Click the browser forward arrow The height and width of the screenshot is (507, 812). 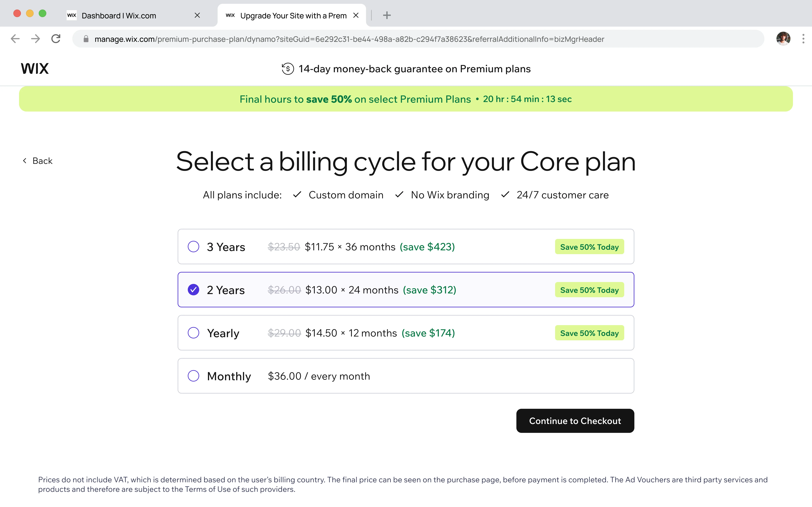(36, 39)
